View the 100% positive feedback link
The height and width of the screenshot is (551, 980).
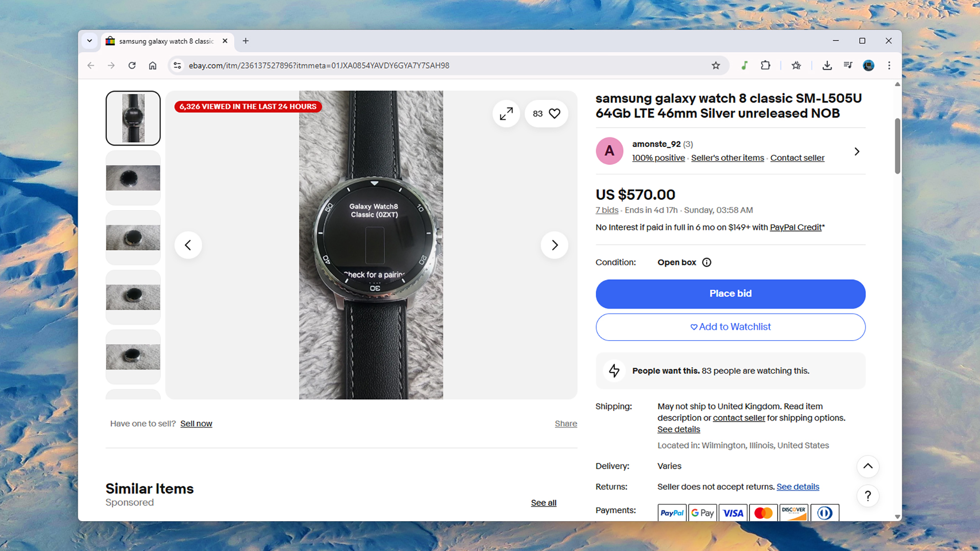tap(659, 158)
